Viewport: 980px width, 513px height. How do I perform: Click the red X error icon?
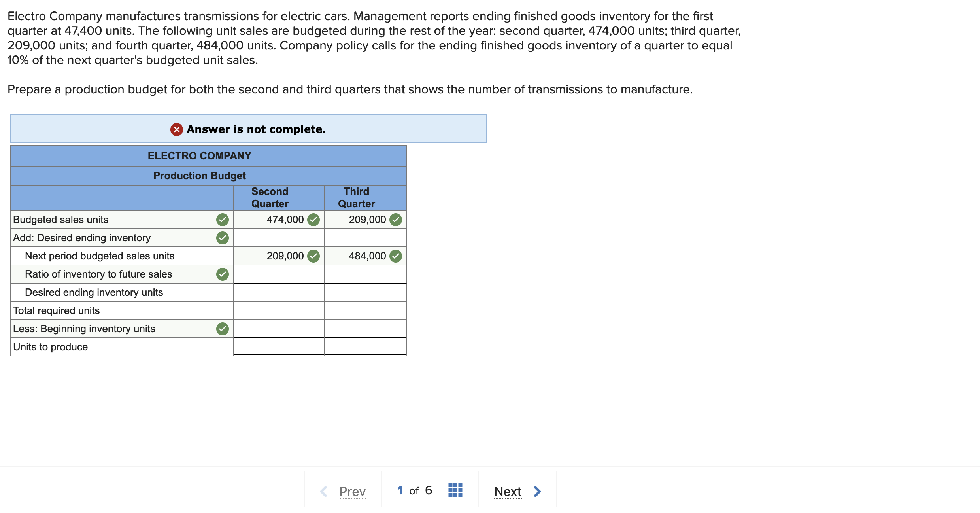(x=176, y=129)
